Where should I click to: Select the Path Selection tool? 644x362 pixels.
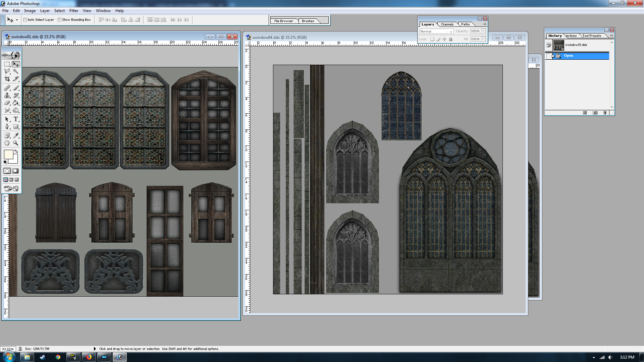[7, 119]
